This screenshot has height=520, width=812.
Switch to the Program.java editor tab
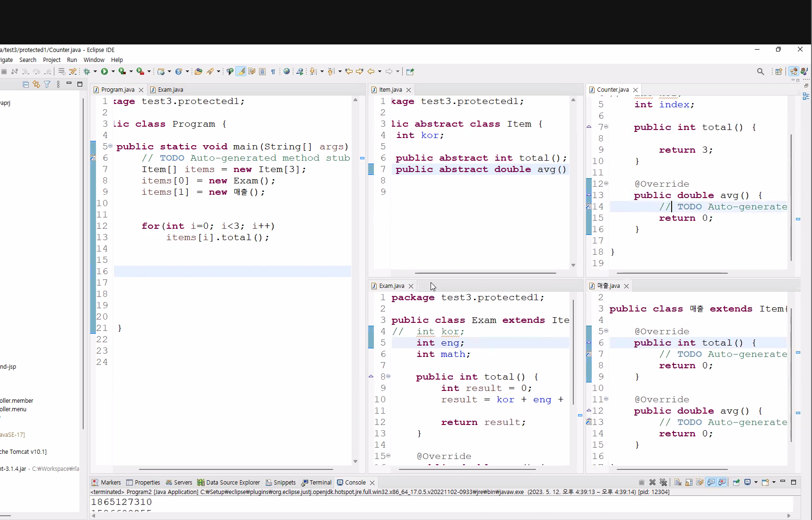[x=118, y=89]
